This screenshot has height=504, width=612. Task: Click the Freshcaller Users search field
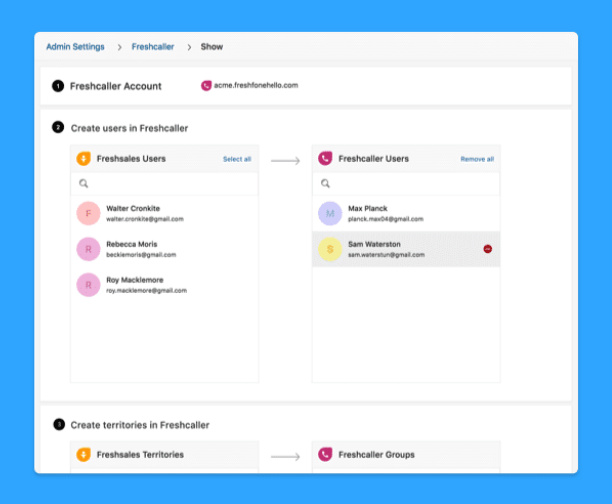[x=406, y=183]
